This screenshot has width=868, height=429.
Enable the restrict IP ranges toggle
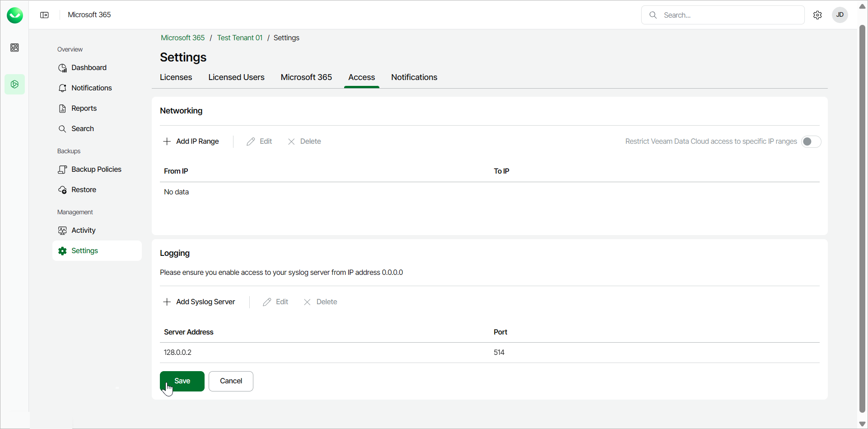click(811, 141)
